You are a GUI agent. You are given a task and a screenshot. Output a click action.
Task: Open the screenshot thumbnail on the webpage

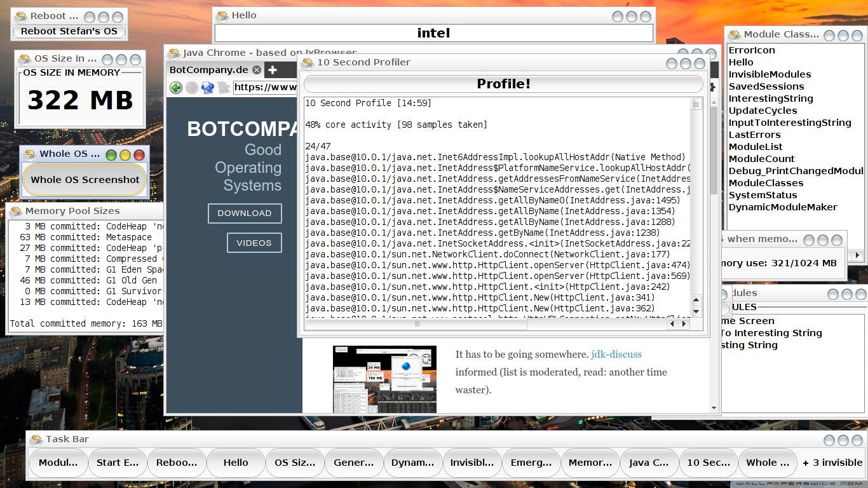click(384, 379)
